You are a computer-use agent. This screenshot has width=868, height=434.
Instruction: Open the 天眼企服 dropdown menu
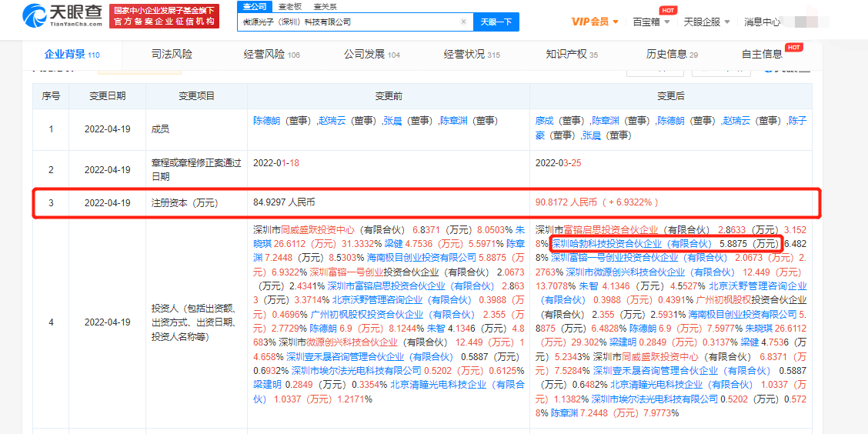point(707,22)
